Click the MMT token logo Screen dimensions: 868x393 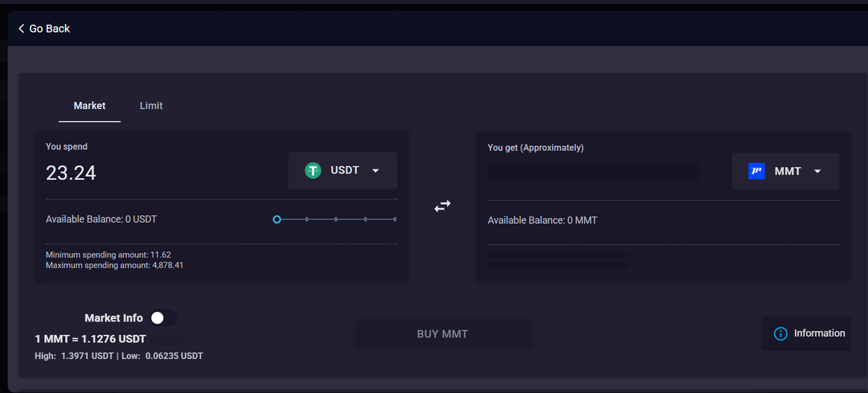(x=757, y=171)
